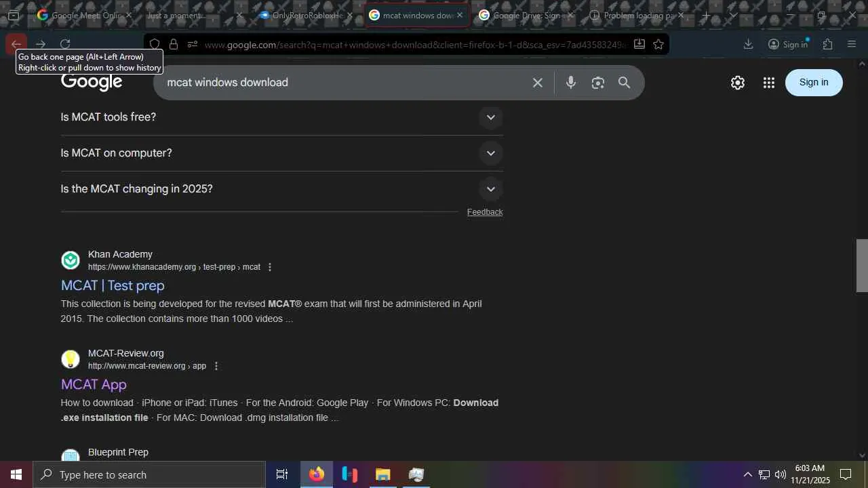Click the Khan Academy site favicon
Screen dimensions: 868x488
pos(71,260)
